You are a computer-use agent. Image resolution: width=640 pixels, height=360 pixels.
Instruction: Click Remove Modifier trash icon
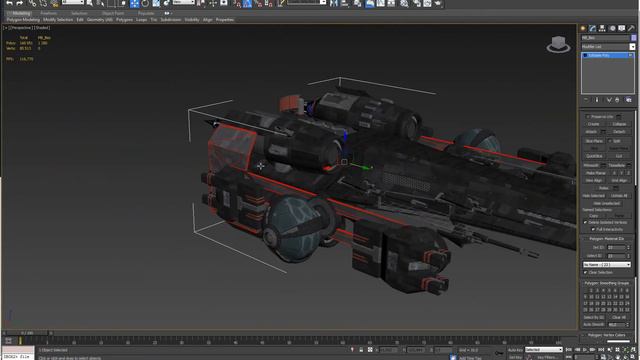coord(617,100)
